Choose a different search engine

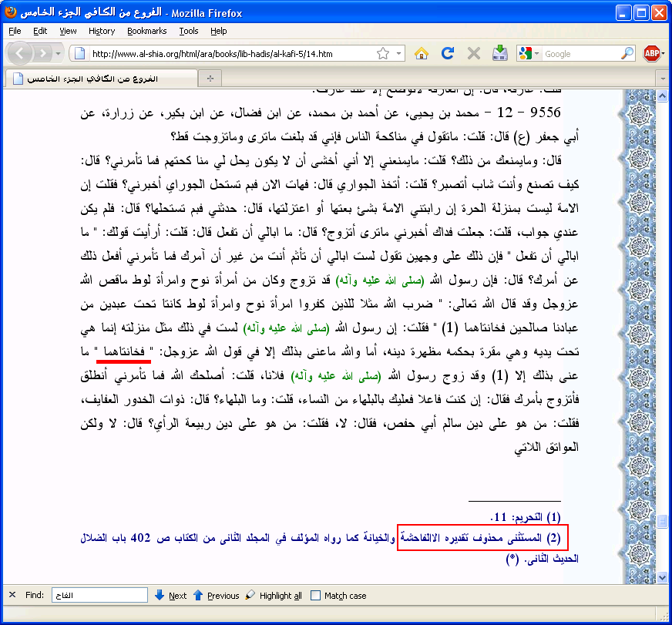point(529,54)
